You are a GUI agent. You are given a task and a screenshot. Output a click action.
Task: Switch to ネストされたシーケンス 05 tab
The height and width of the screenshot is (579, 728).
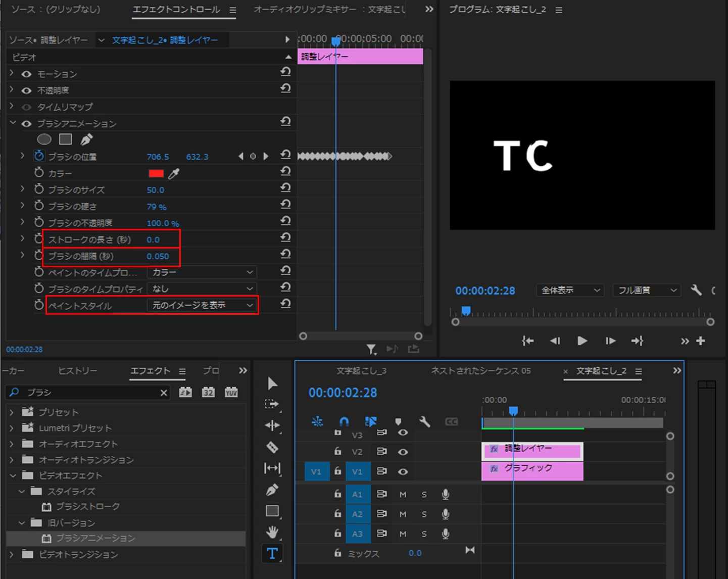(480, 370)
